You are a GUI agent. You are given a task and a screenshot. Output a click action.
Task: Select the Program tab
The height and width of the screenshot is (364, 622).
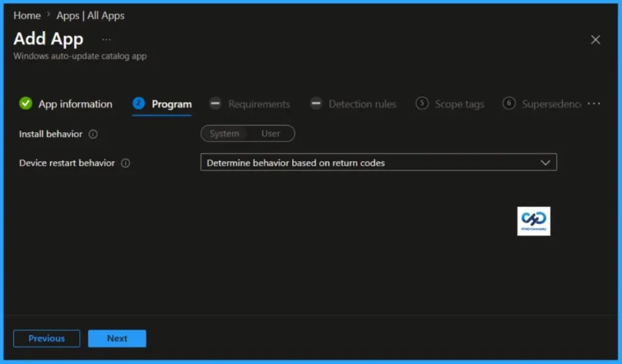[162, 104]
